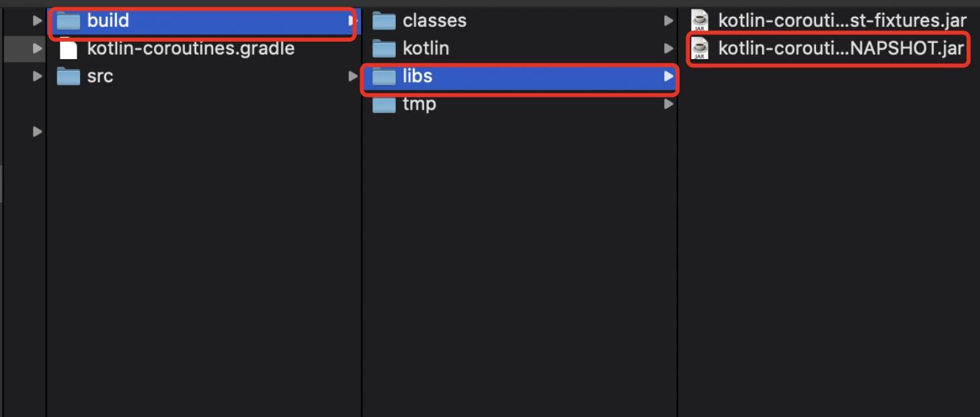Click the test-fixtures.jar file's JAR icon

700,21
